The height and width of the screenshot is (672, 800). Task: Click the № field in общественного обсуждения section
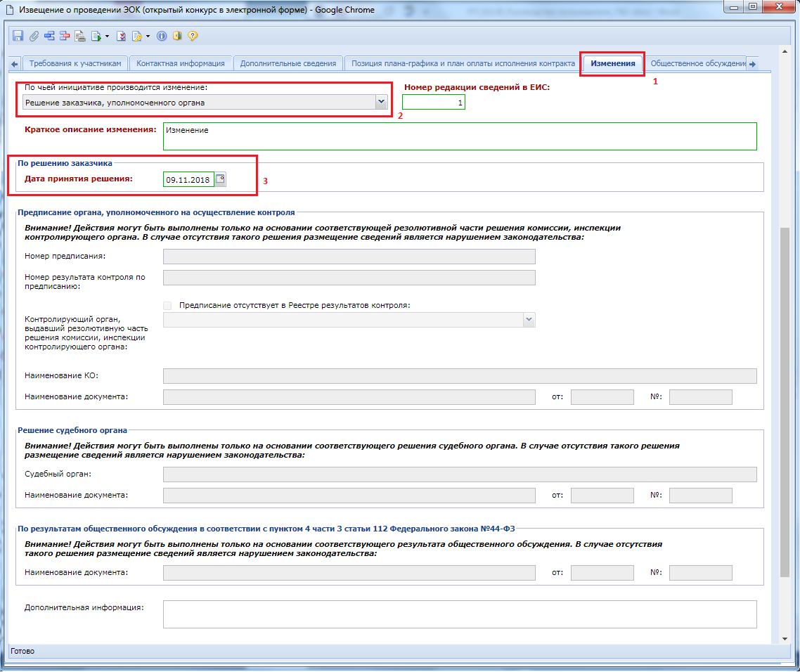(x=700, y=573)
